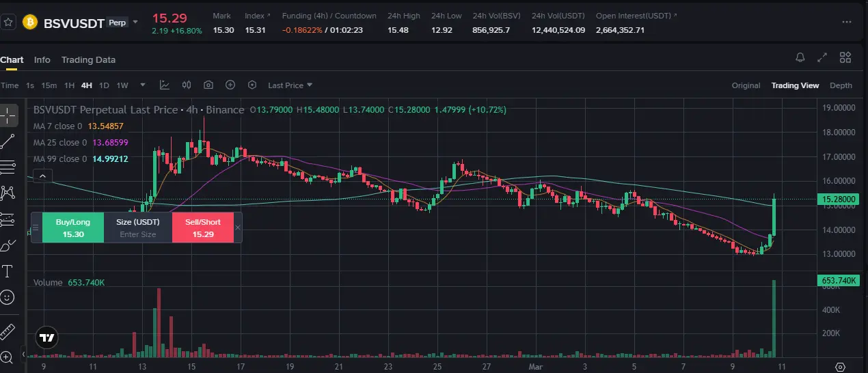Viewport: 868px width, 373px height.
Task: Open technical indicators line-chart icon
Action: pos(165,85)
